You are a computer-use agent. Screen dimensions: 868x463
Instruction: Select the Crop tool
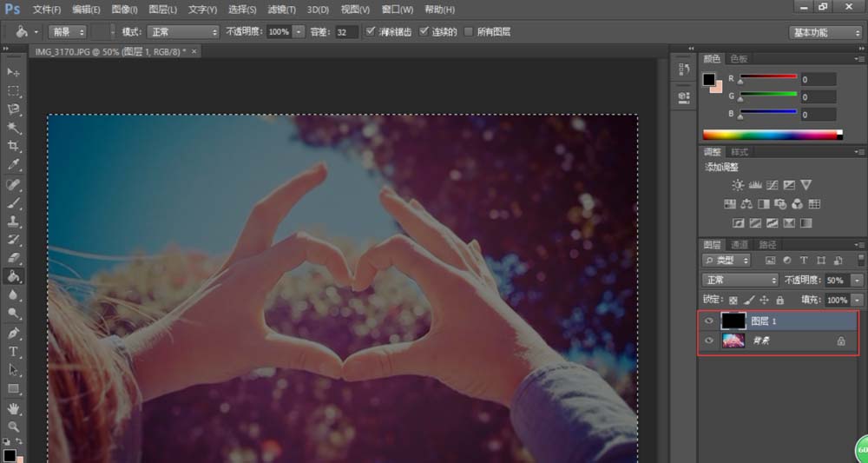pyautogui.click(x=14, y=146)
